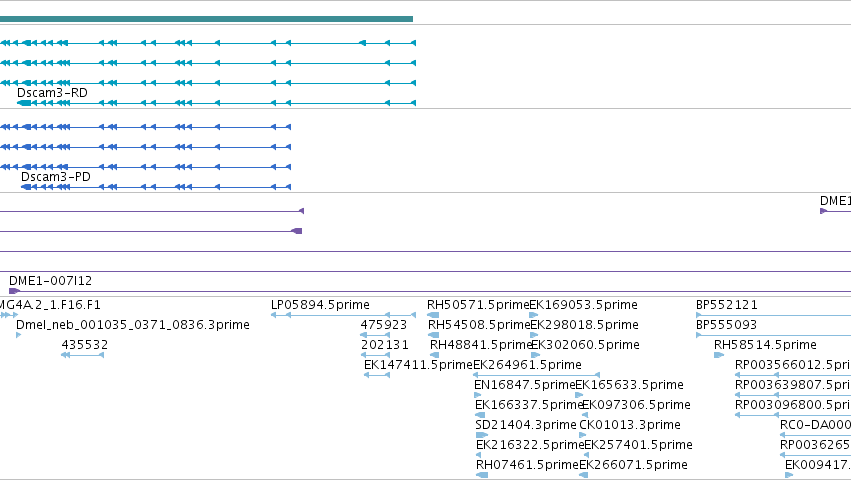Click the 202131 feature label
Viewport: 851px width, 480px height.
coord(385,345)
